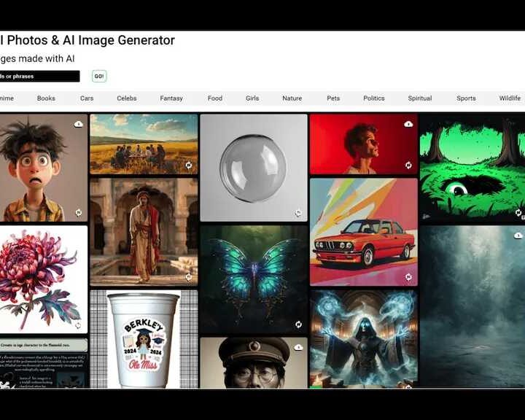This screenshot has width=525, height=420.
Task: Select the Cars category tab
Action: (x=87, y=98)
